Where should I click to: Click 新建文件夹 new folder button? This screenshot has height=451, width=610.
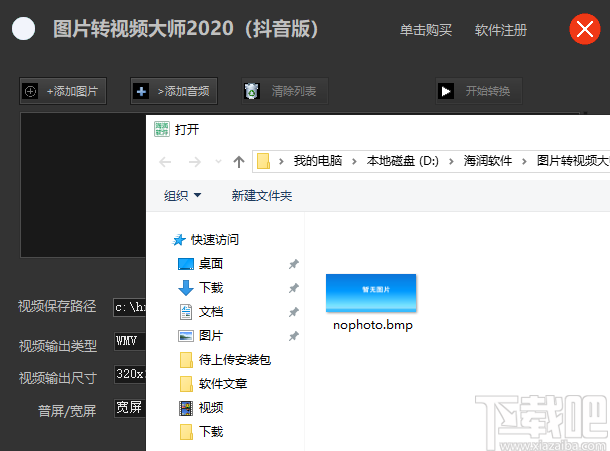point(262,195)
